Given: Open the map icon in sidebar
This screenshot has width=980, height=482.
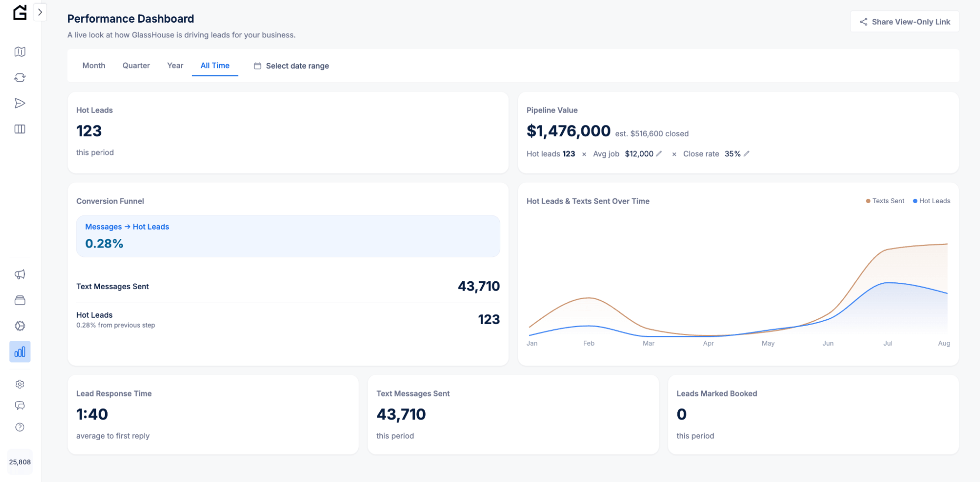Looking at the screenshot, I should [x=20, y=52].
